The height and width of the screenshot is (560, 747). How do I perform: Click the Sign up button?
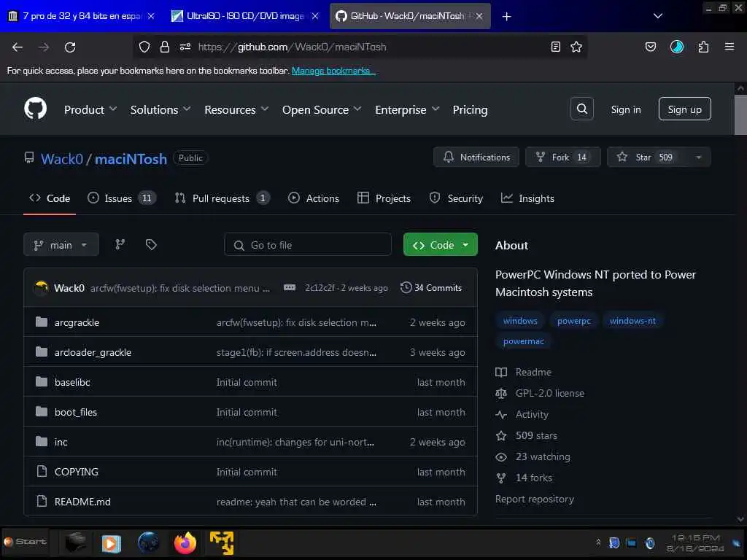(x=684, y=109)
